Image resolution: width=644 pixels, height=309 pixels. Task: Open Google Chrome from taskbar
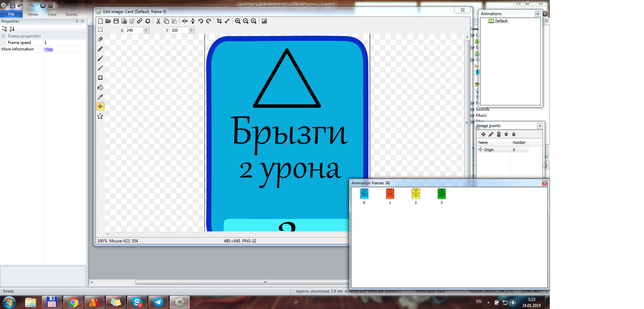(x=73, y=302)
